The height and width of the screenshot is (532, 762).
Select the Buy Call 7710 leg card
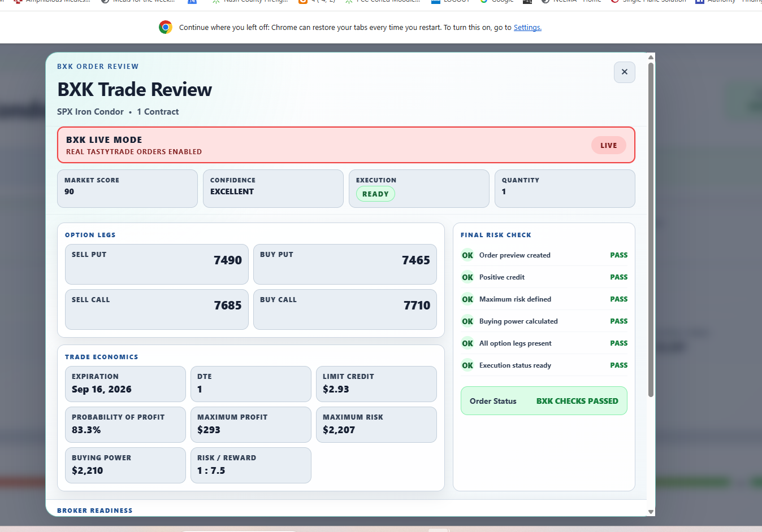pos(345,309)
